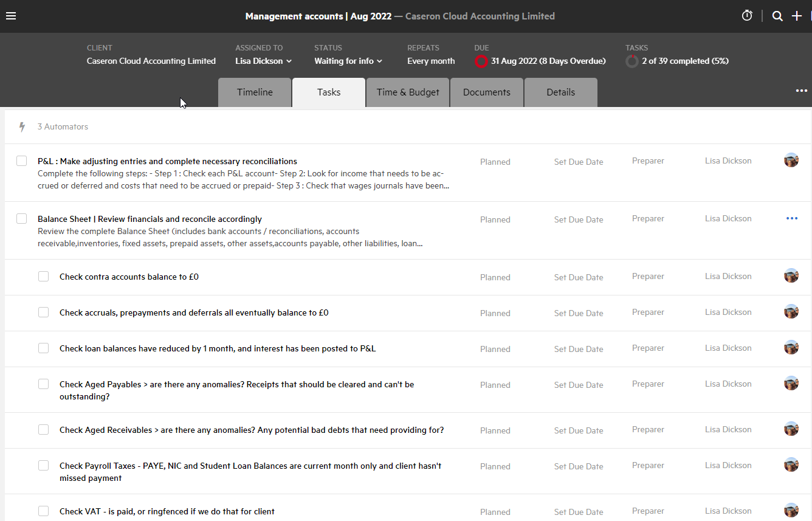812x521 pixels.
Task: Open the hamburger navigation menu
Action: pos(11,16)
